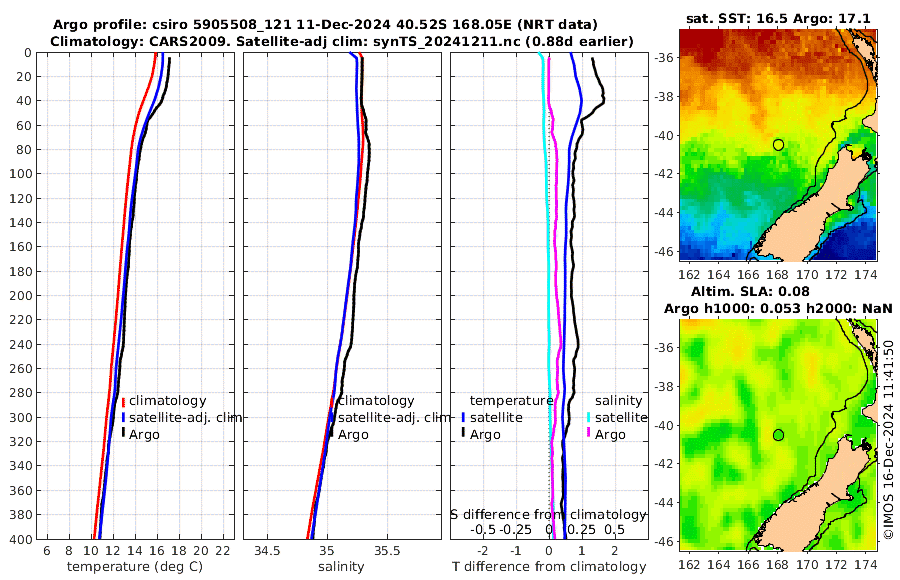
Task: Click black temperature Argo marker in difference legend
Action: click(x=463, y=434)
